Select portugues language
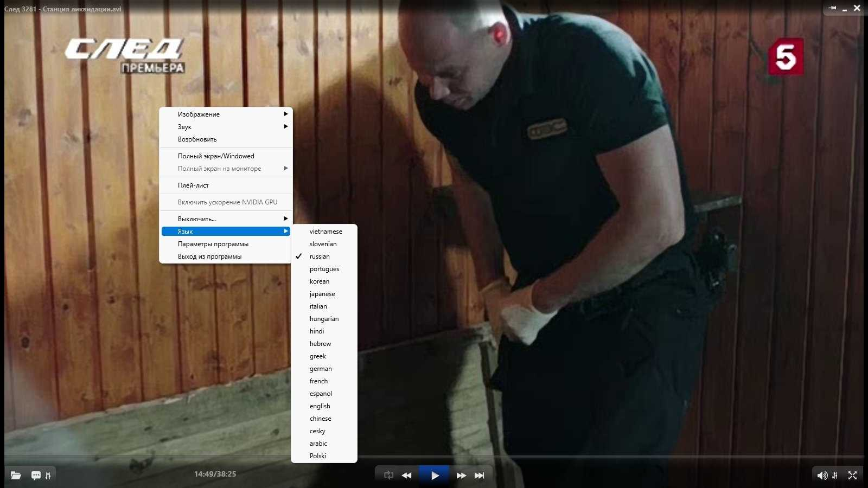 (324, 269)
